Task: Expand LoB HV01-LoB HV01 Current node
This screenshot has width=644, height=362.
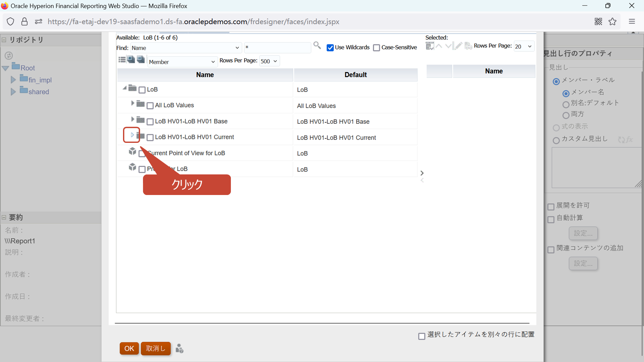Action: (132, 135)
